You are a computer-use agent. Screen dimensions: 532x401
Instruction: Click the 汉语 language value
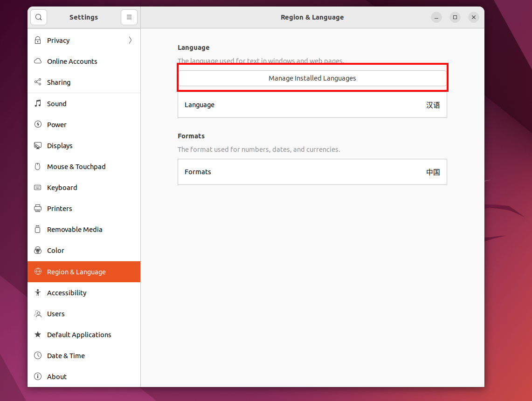(433, 105)
